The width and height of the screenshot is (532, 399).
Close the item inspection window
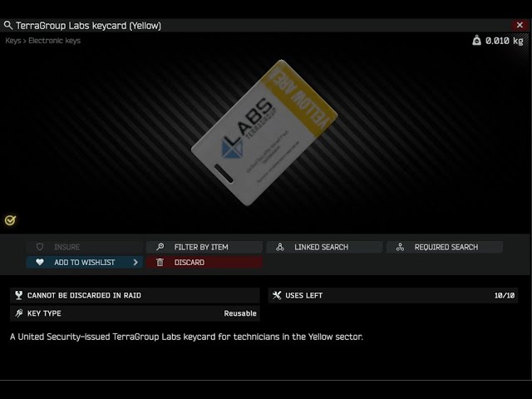point(520,25)
